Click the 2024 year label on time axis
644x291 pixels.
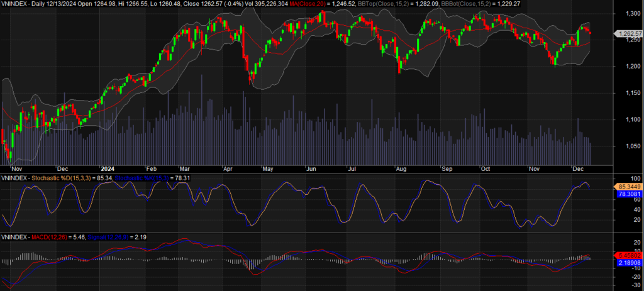point(106,169)
